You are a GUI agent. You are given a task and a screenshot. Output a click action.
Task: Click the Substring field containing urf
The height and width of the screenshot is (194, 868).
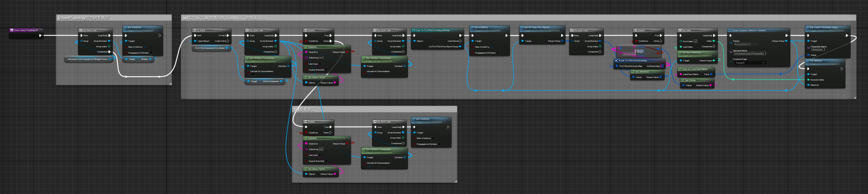coord(321,58)
